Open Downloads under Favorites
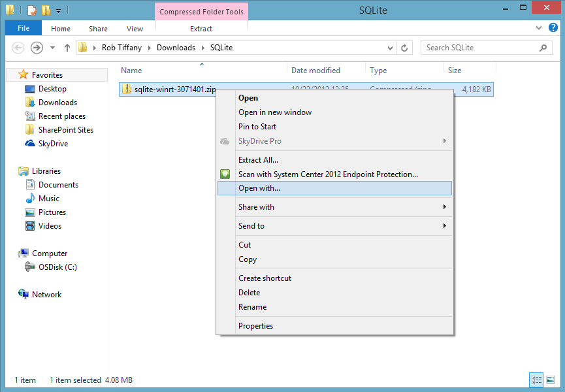 click(x=57, y=103)
